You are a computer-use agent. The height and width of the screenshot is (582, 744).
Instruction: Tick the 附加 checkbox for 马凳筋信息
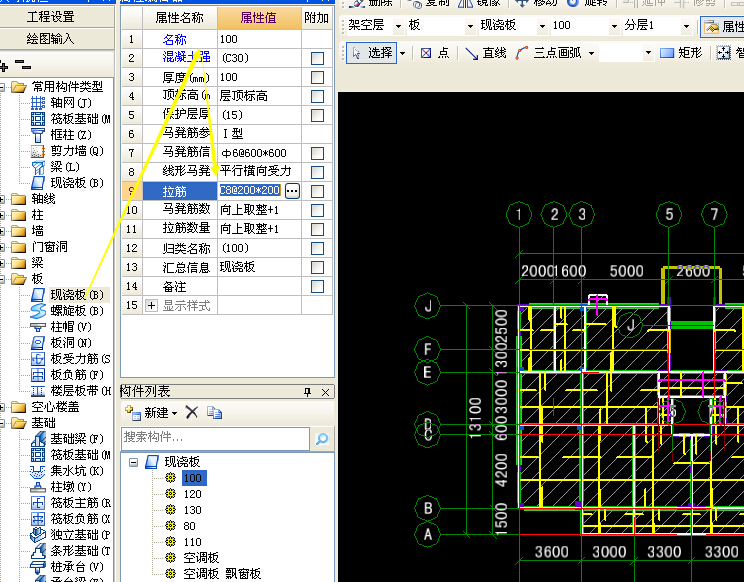point(317,153)
